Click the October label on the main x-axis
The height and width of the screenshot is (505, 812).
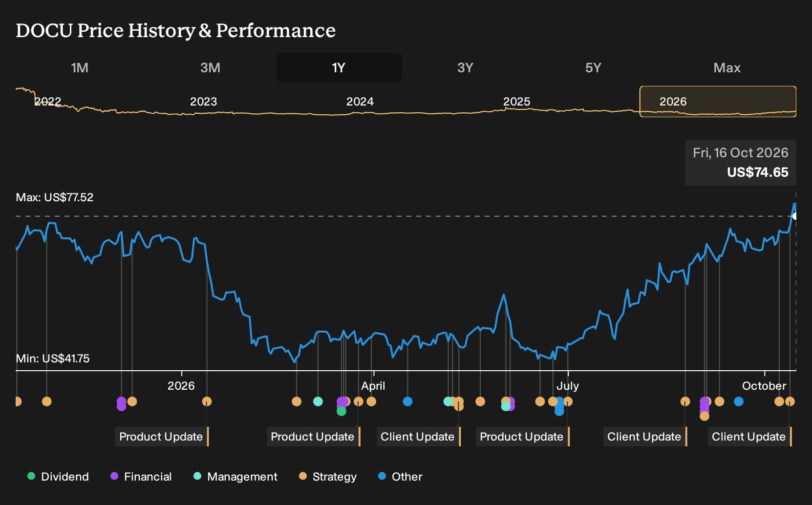[764, 386]
